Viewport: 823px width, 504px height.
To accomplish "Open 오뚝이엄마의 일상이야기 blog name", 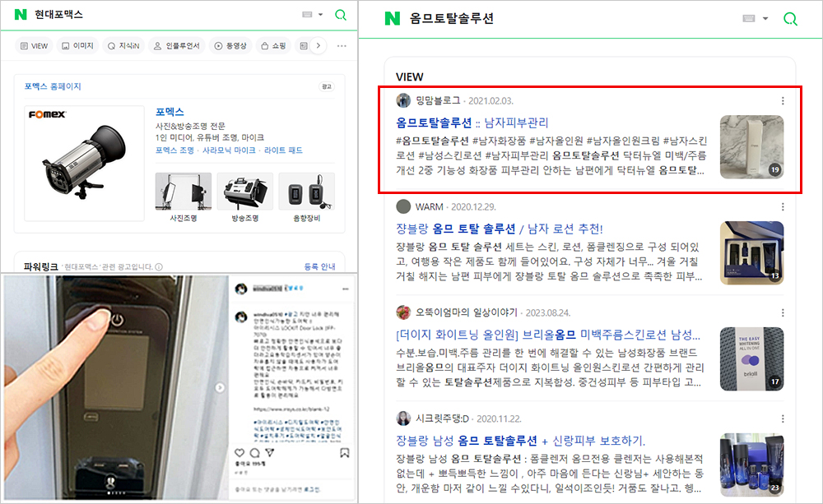I will (x=466, y=312).
